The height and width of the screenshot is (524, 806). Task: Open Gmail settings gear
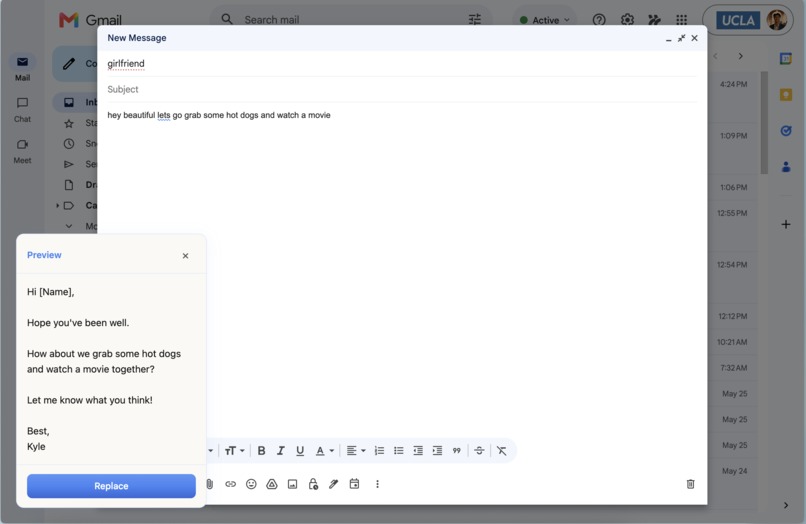tap(627, 20)
